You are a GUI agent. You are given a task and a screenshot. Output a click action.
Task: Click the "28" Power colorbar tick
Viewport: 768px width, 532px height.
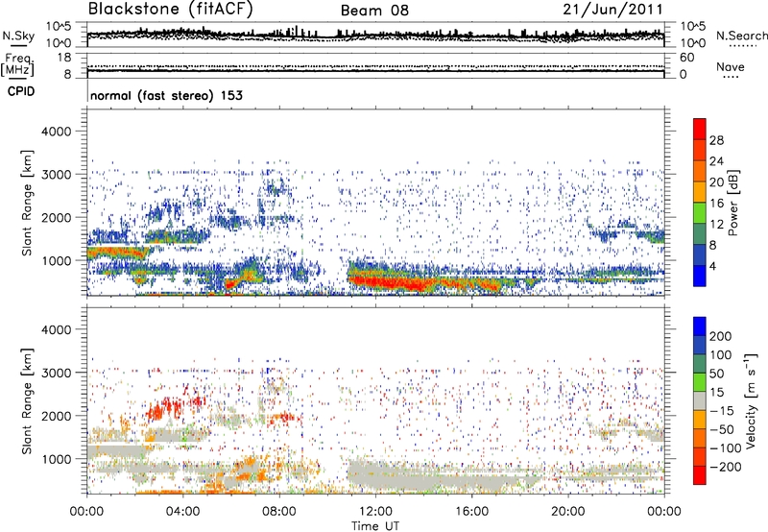[x=716, y=140]
